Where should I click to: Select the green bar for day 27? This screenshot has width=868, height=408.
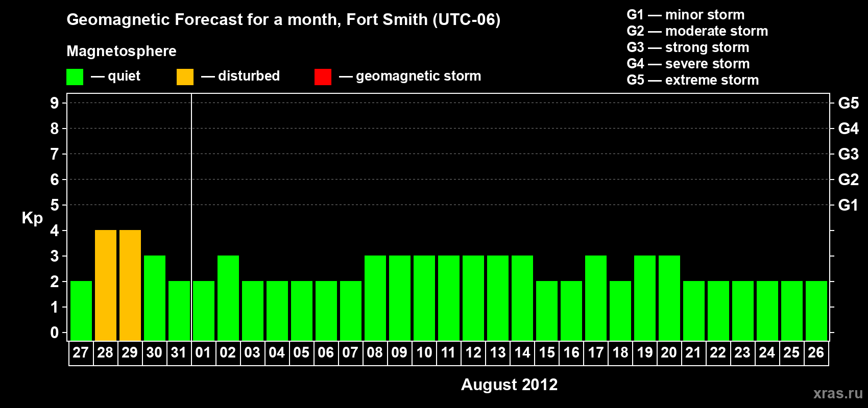(81, 311)
